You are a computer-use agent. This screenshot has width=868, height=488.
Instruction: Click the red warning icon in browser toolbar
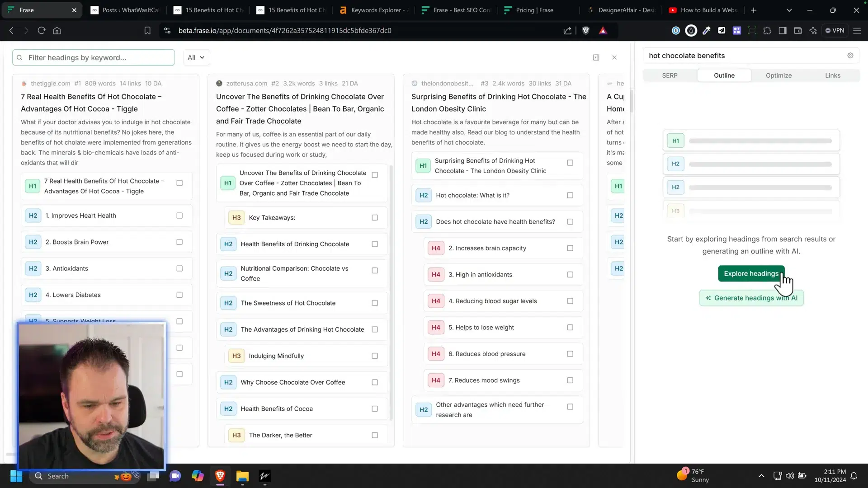604,30
